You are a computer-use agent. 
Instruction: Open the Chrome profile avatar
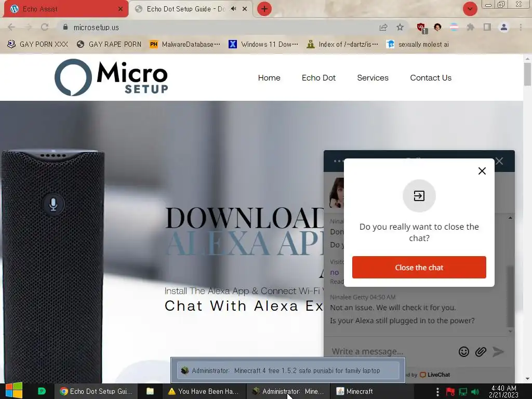504,27
